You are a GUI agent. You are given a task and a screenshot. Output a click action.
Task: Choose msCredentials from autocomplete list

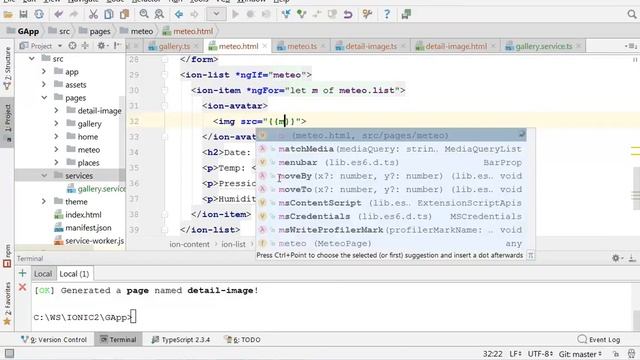(391, 216)
